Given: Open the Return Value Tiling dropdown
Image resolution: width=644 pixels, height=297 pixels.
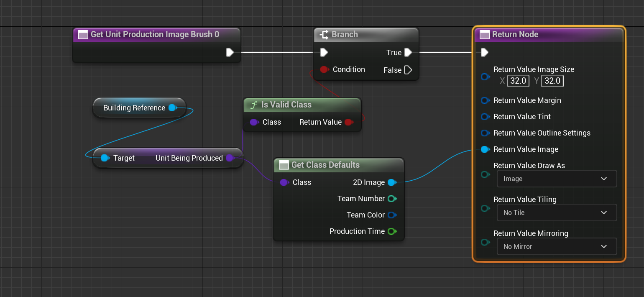Looking at the screenshot, I should pos(557,213).
